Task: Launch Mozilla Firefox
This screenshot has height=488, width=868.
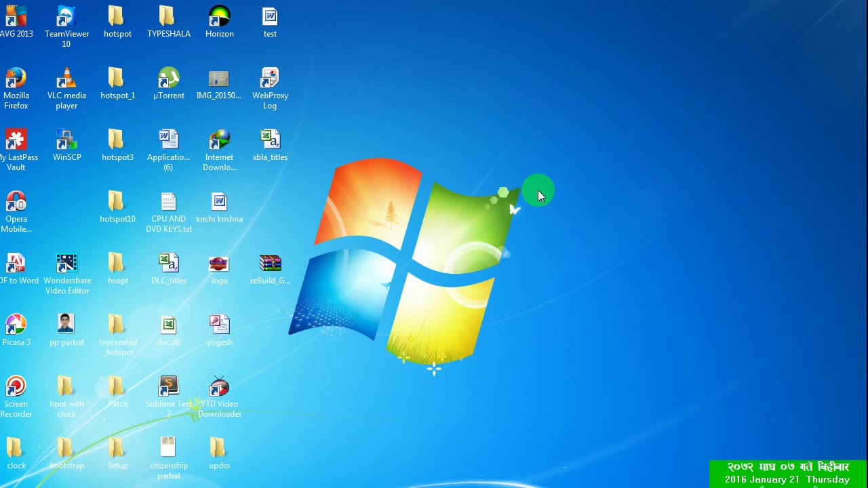Action: pyautogui.click(x=16, y=88)
